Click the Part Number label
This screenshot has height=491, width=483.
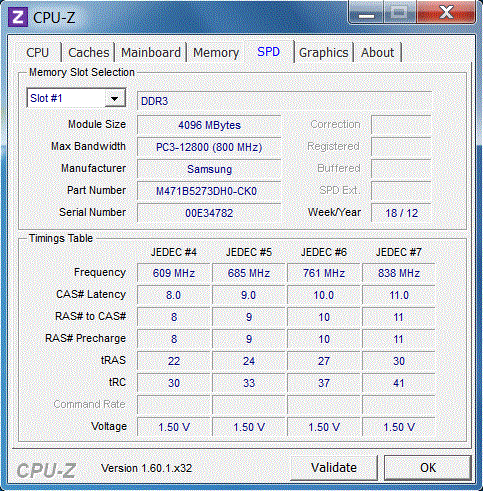tap(97, 190)
